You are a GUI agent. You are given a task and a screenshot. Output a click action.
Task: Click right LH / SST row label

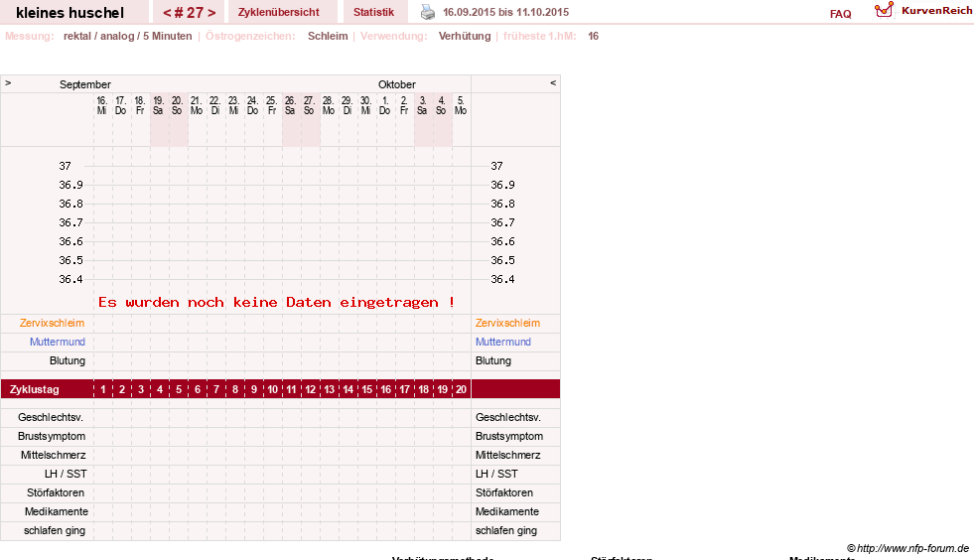pyautogui.click(x=496, y=474)
